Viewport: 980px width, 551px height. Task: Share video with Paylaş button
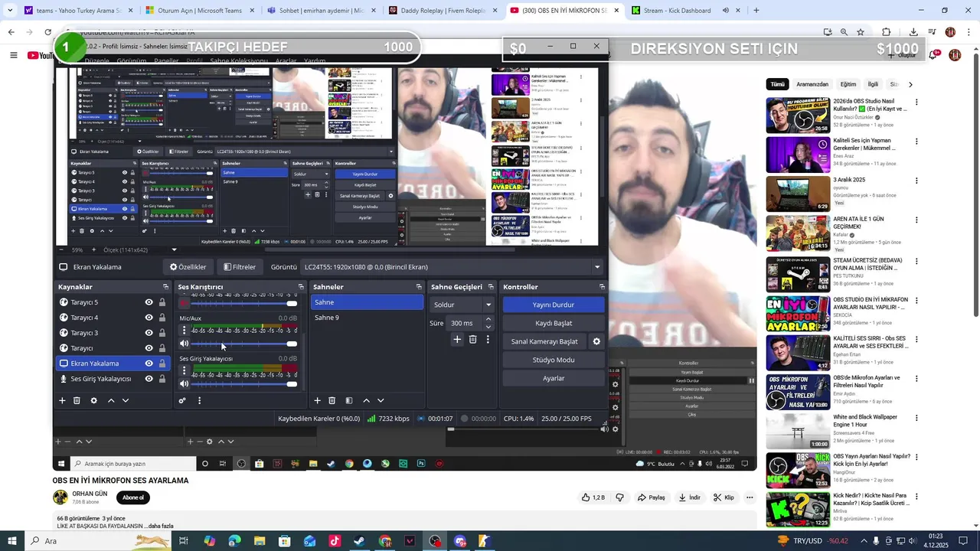coord(652,497)
